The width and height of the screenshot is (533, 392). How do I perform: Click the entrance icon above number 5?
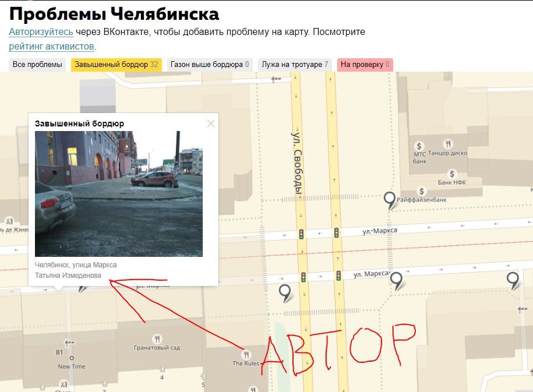(x=203, y=376)
